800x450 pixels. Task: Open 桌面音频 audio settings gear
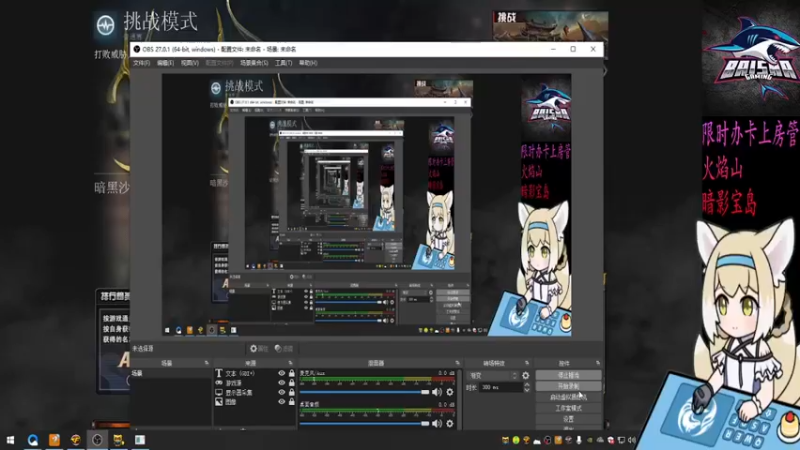[x=449, y=423]
